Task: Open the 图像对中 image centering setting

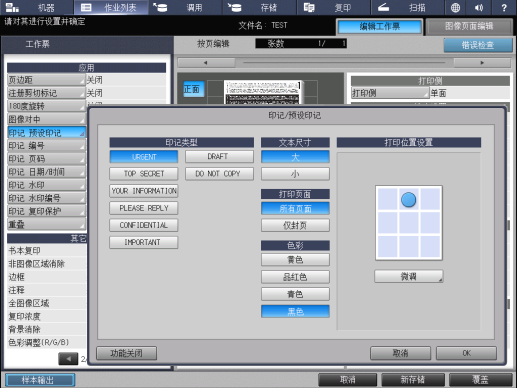Action: (x=46, y=119)
